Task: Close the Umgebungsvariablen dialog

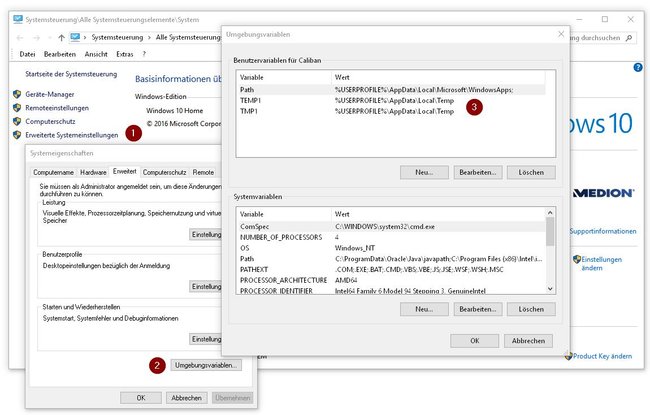Action: tap(561, 34)
